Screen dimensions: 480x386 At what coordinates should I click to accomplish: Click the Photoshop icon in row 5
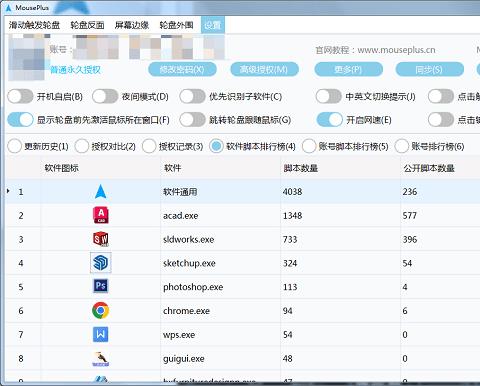click(101, 286)
